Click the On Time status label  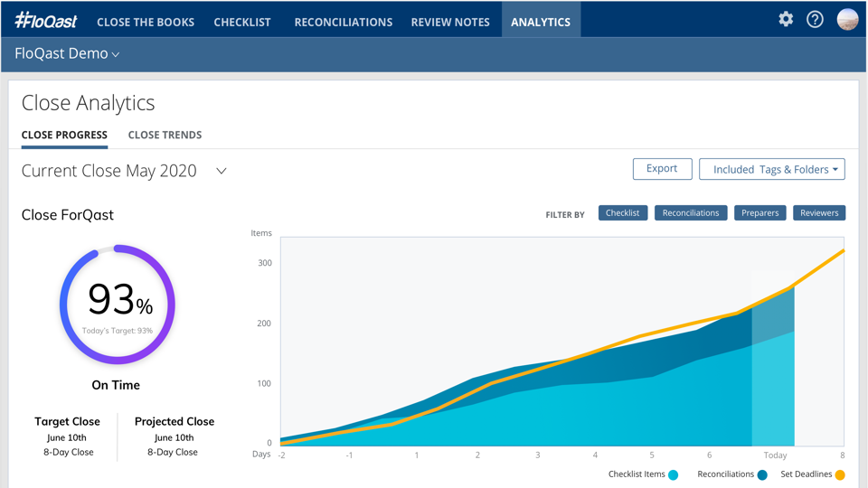tap(116, 385)
